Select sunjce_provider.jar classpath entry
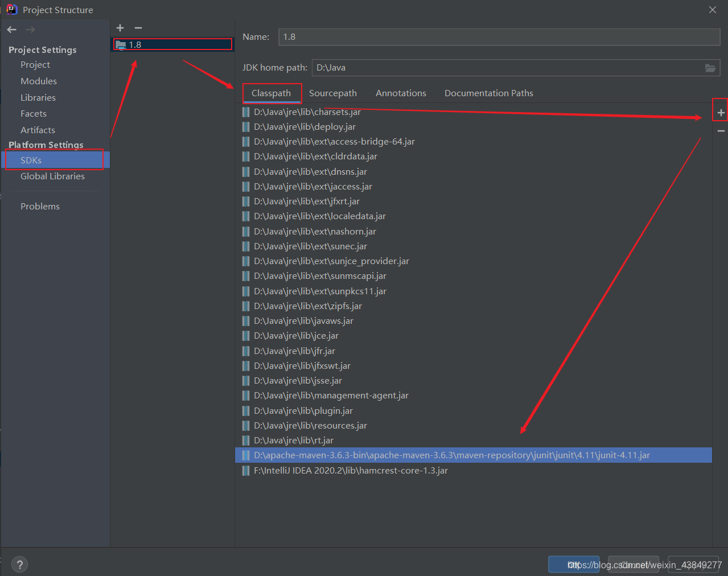728x576 pixels. [474, 261]
